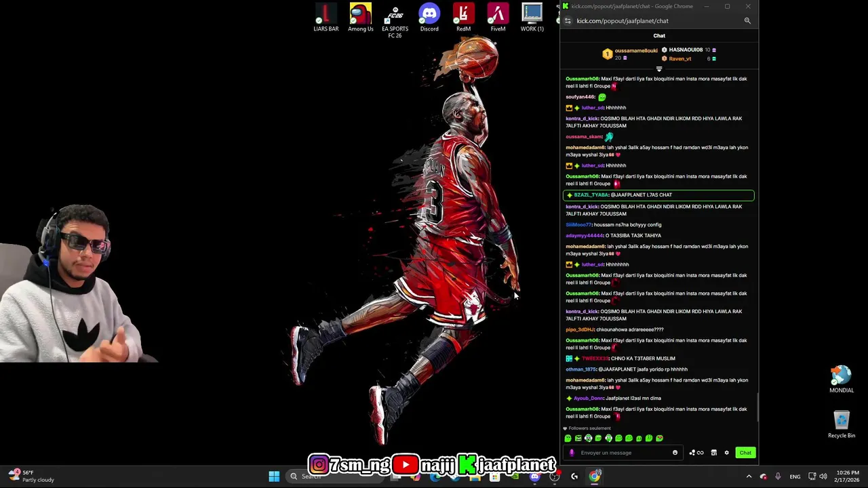Viewport: 868px width, 488px height.
Task: Open the emoji picker in message box
Action: pos(675,453)
